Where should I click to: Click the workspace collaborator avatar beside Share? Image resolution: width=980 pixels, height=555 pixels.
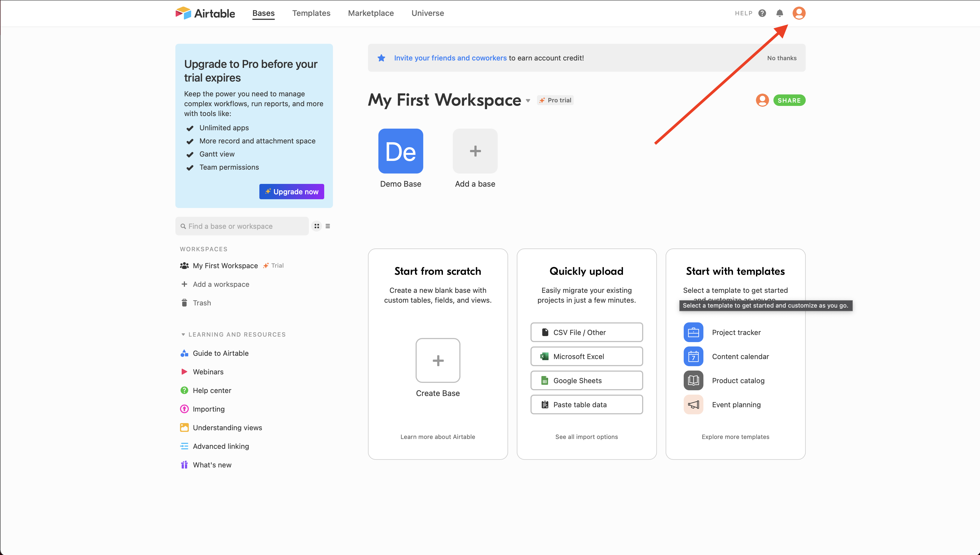point(762,100)
